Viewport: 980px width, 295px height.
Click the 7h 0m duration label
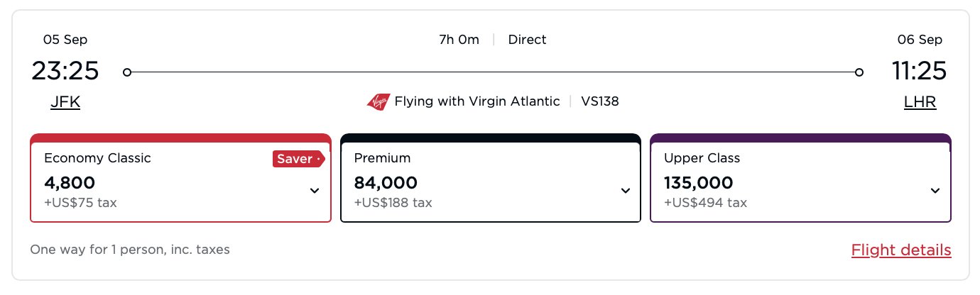point(459,40)
